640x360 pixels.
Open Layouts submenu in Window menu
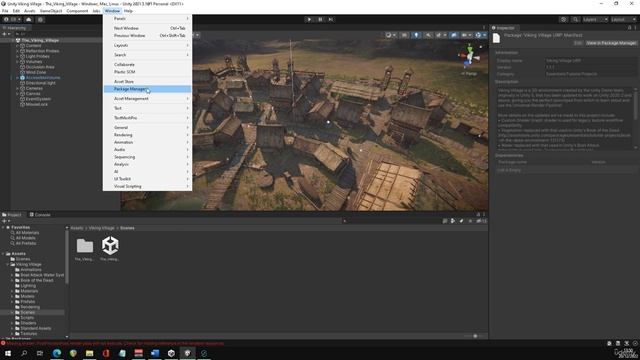pos(147,45)
